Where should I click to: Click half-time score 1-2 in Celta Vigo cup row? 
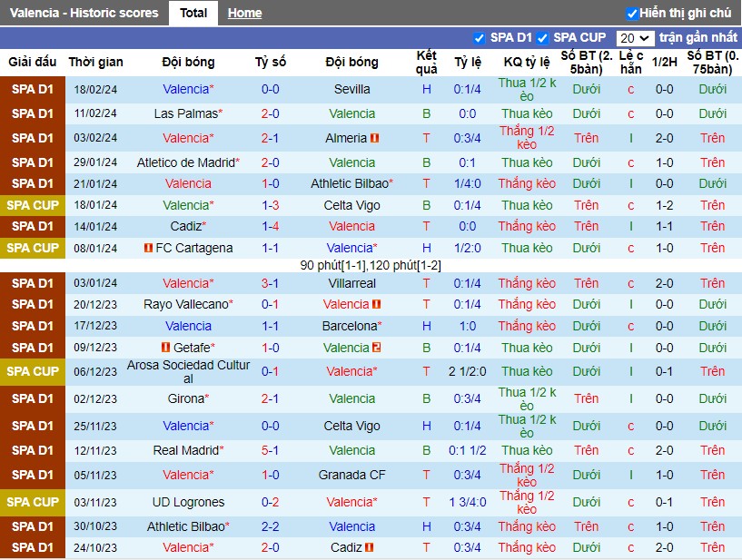tap(665, 205)
